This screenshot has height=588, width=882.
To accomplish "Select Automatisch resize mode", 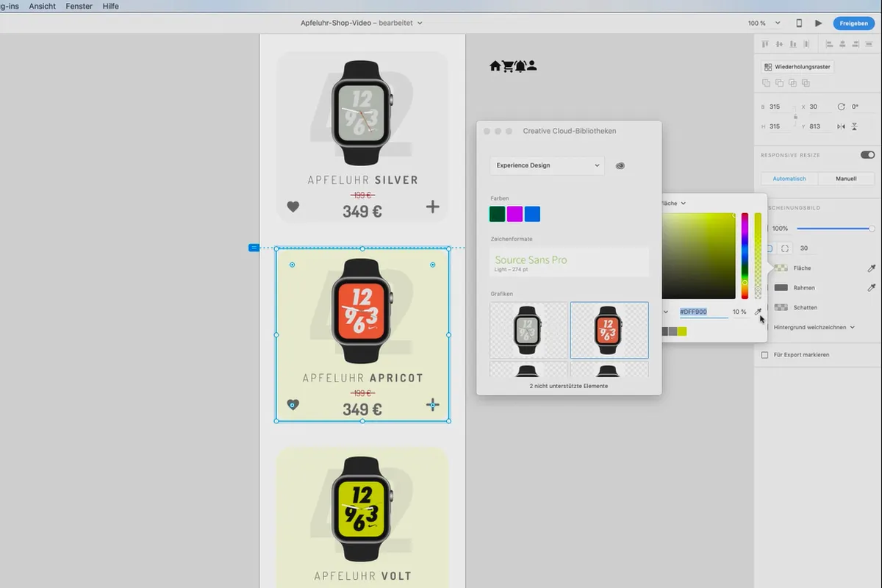I will 789,179.
